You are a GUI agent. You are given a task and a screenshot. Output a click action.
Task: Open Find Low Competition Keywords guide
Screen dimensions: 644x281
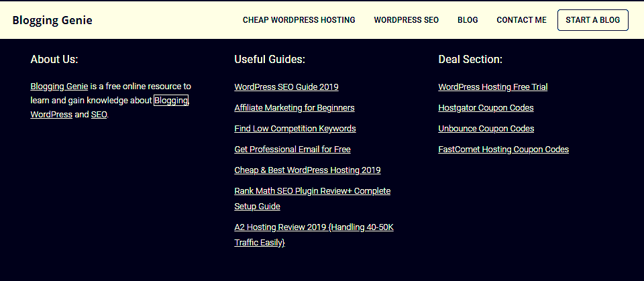[x=295, y=129]
